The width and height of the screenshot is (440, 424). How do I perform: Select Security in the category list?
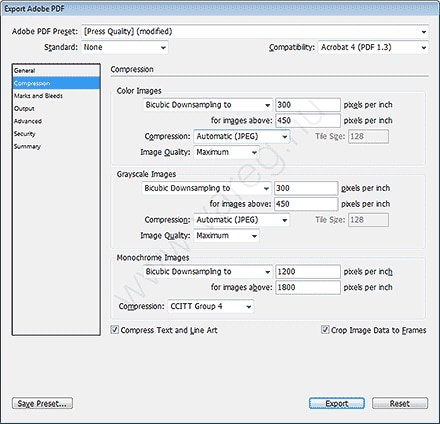pos(56,134)
